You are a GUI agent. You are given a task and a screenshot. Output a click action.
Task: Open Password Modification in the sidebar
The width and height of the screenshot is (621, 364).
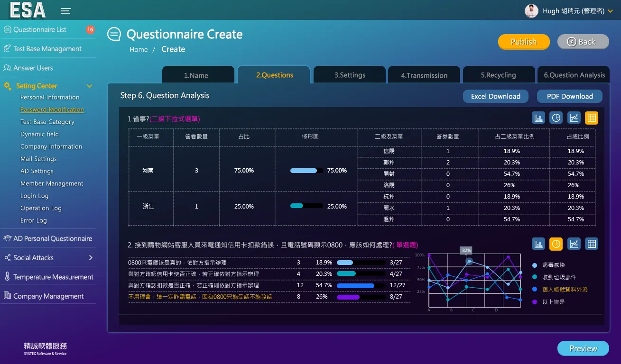[52, 109]
